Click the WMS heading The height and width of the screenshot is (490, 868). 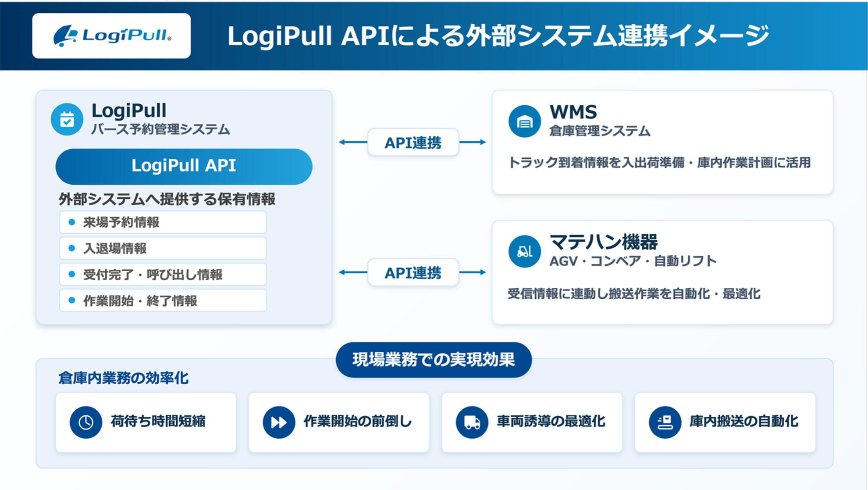pyautogui.click(x=573, y=112)
